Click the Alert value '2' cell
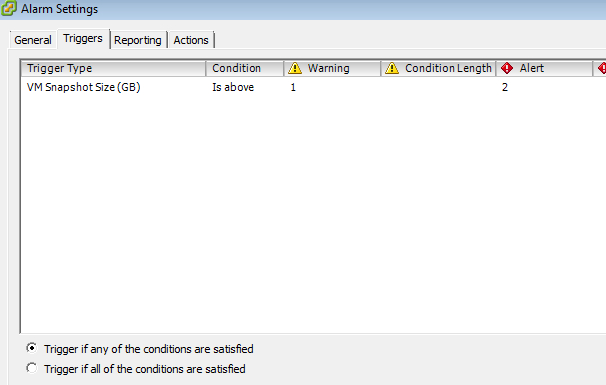The width and height of the screenshot is (606, 385). [x=505, y=87]
